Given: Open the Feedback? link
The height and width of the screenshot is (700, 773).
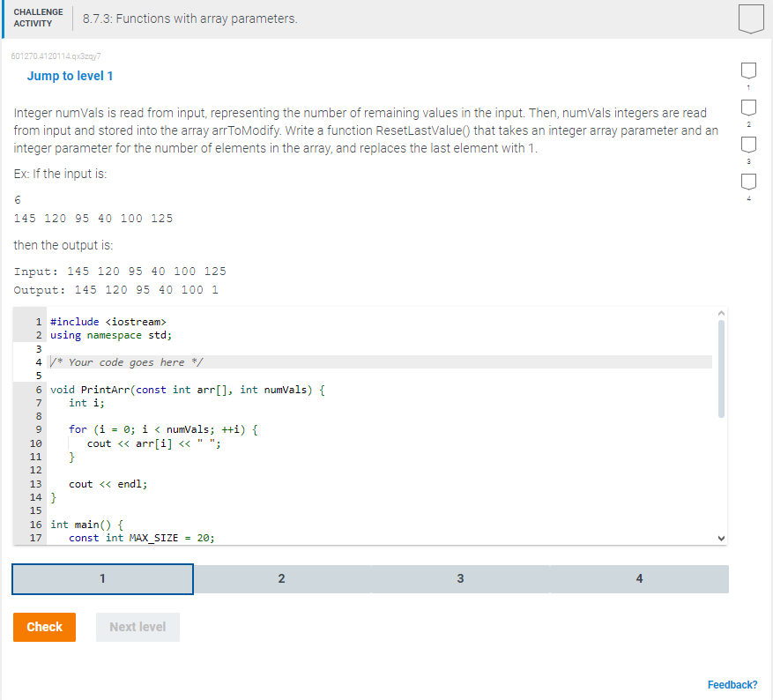Looking at the screenshot, I should coord(732,684).
